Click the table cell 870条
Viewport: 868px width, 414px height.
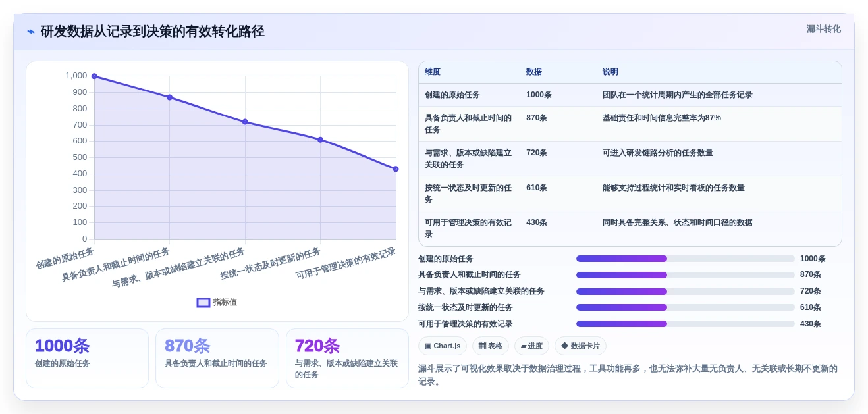537,118
